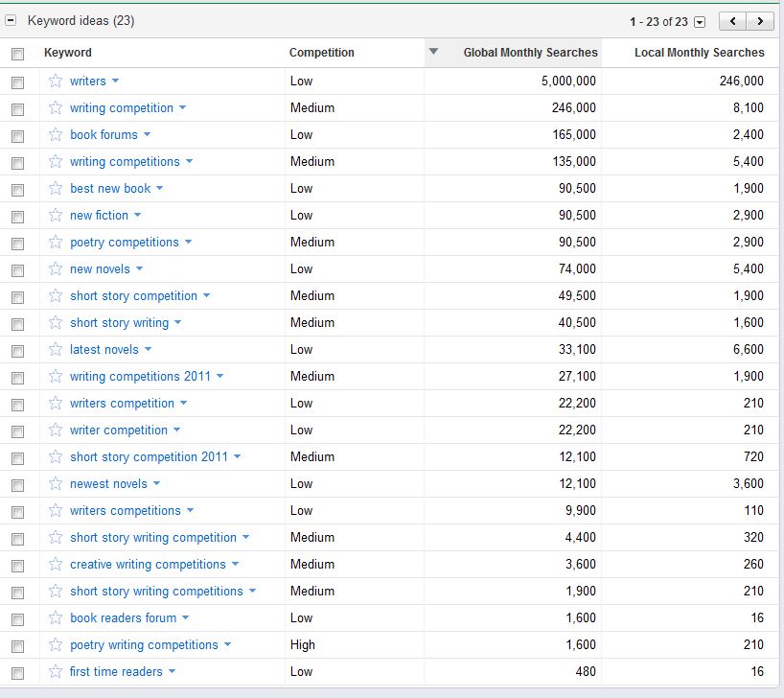
Task: Go to next page of results
Action: click(x=761, y=21)
